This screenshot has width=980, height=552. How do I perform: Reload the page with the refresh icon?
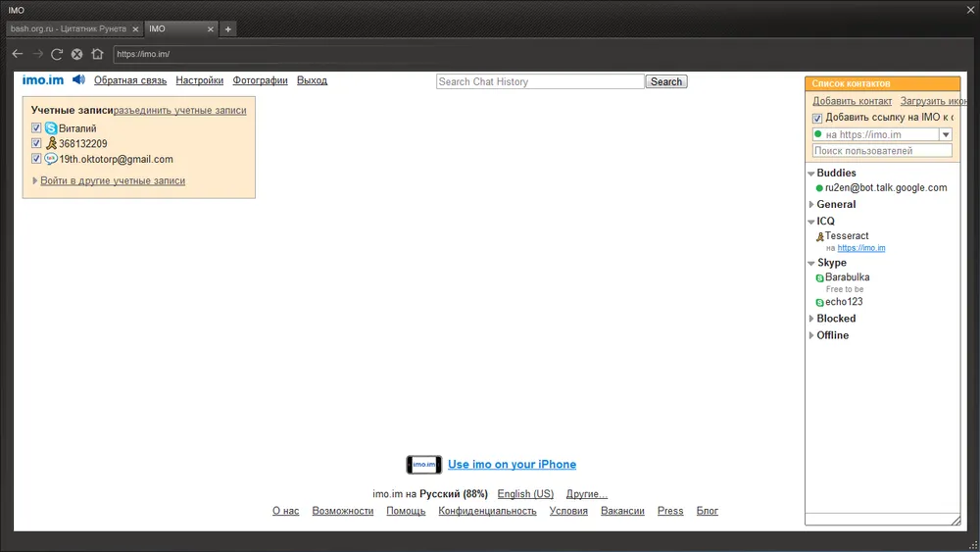(x=57, y=54)
